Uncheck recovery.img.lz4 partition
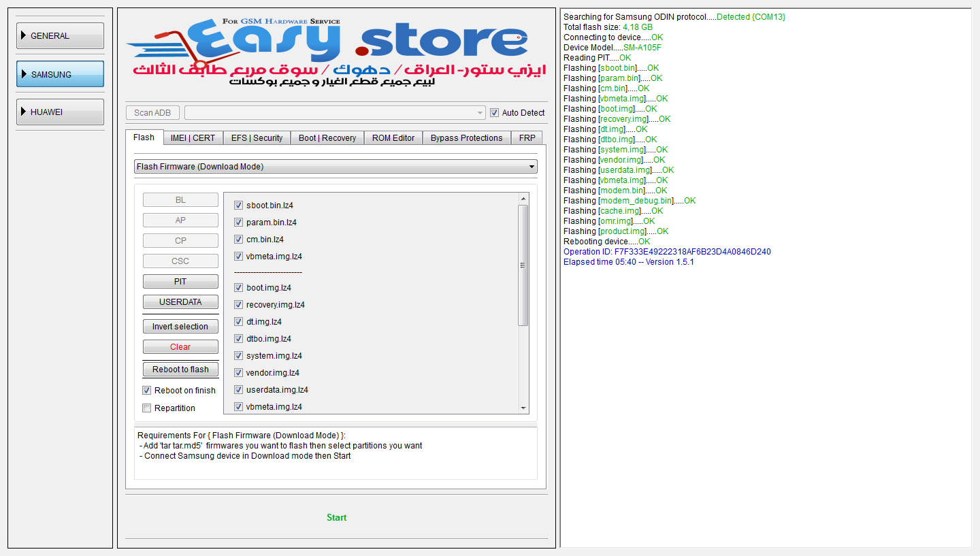The width and height of the screenshot is (980, 556). pos(238,305)
